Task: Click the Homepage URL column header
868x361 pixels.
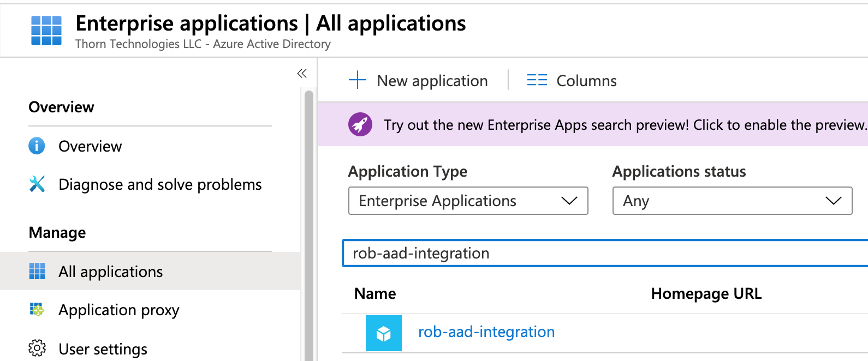Action: 706,293
